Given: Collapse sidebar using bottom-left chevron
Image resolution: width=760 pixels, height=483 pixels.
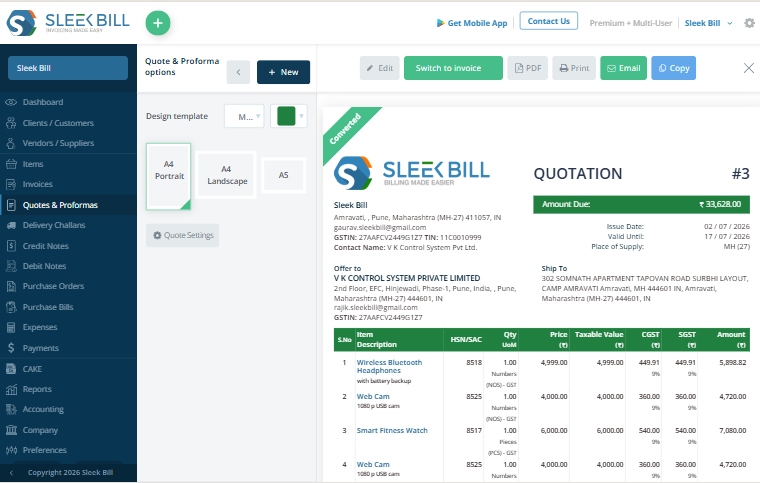Looking at the screenshot, I should pyautogui.click(x=11, y=473).
